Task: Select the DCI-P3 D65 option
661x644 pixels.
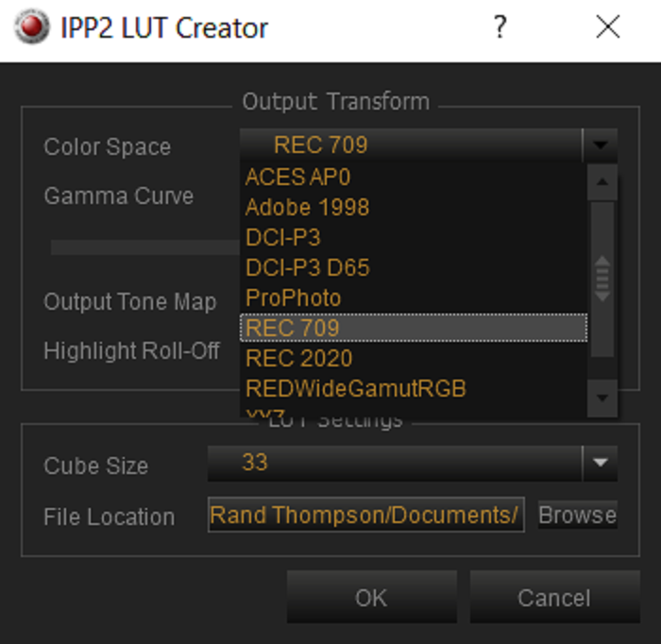Action: pyautogui.click(x=414, y=267)
